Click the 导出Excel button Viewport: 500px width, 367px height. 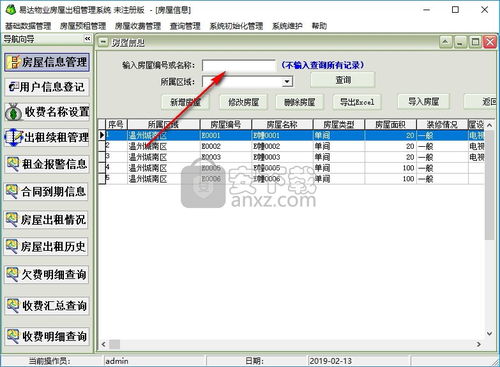[x=357, y=102]
